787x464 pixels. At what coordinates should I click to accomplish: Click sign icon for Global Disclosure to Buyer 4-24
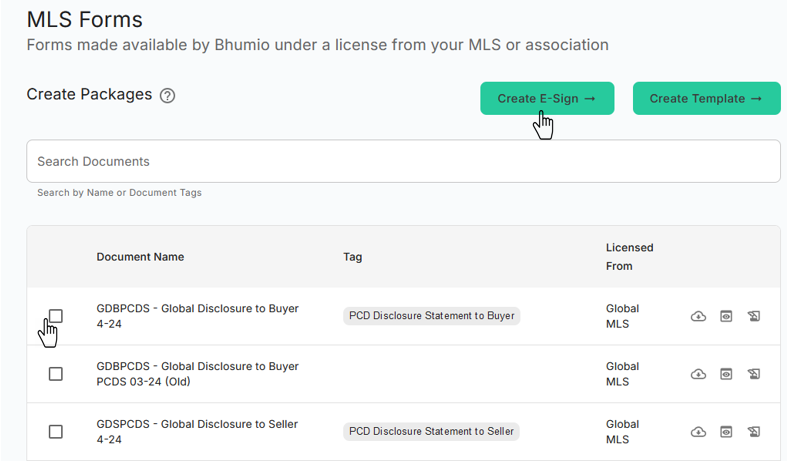(754, 316)
